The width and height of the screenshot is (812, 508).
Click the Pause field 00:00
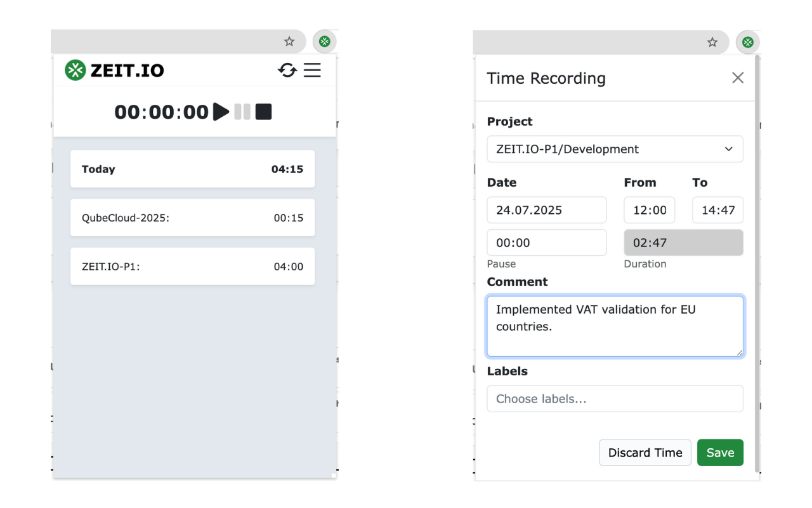click(547, 243)
